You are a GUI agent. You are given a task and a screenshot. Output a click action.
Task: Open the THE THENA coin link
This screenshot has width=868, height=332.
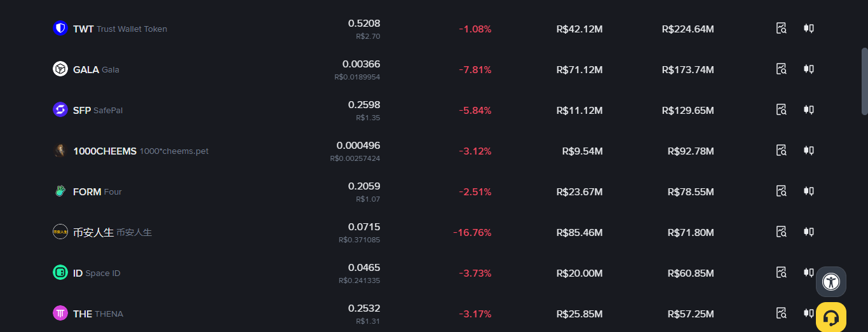[x=98, y=314]
